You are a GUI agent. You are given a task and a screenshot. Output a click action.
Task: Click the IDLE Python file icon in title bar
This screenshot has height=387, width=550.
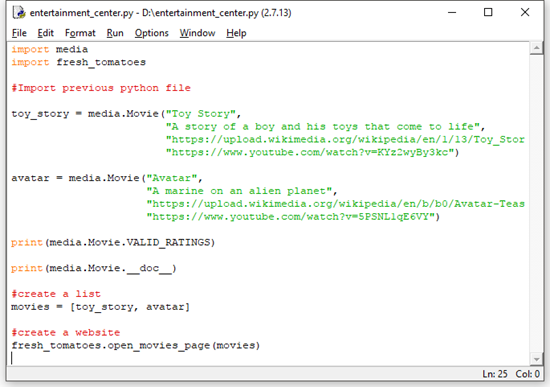coord(19,13)
